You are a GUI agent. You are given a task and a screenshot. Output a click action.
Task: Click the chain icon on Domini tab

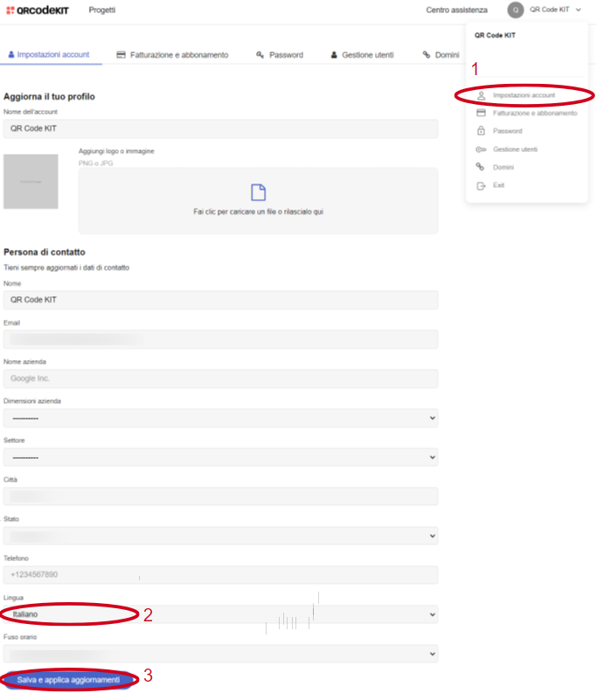[426, 54]
